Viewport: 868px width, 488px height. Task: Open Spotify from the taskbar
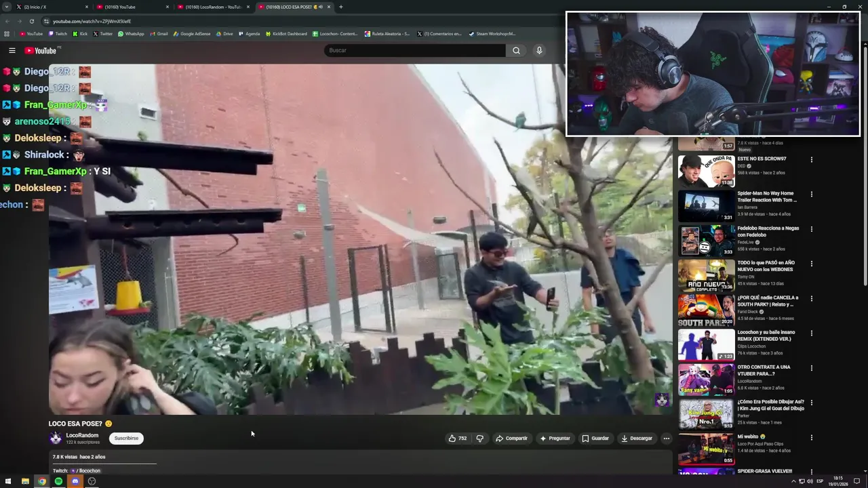click(x=58, y=481)
